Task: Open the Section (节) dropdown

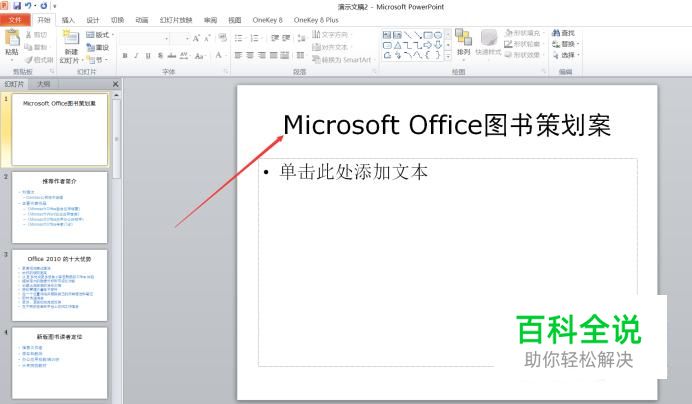Action: [x=97, y=60]
